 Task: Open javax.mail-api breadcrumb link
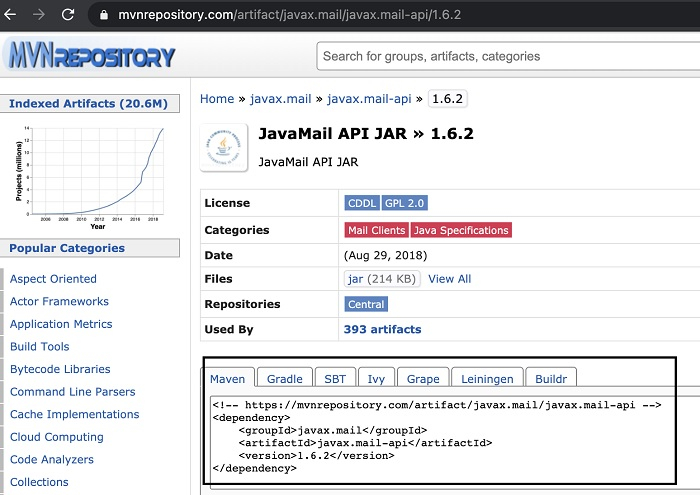[369, 99]
